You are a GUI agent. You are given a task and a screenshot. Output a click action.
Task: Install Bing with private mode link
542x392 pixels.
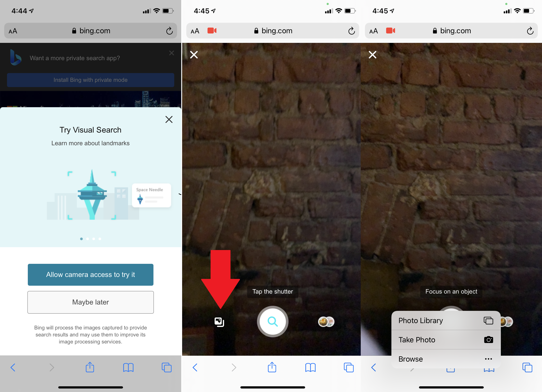point(90,80)
